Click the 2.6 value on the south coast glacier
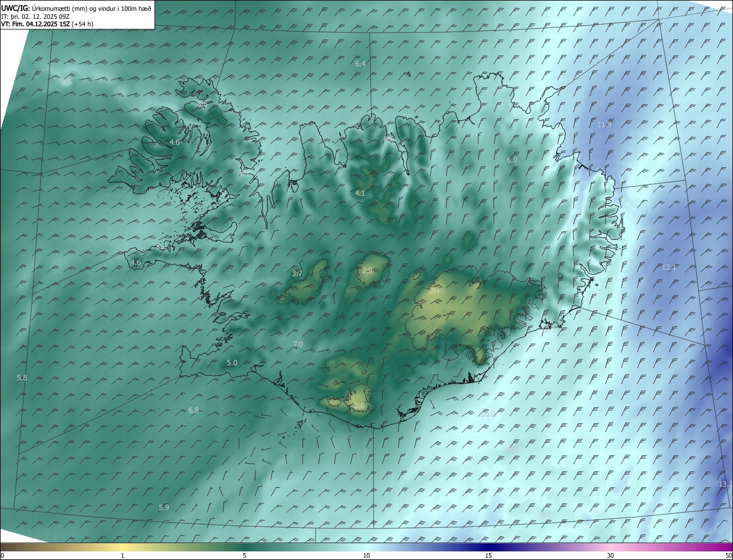Image resolution: width=733 pixels, height=560 pixels. pos(359,406)
